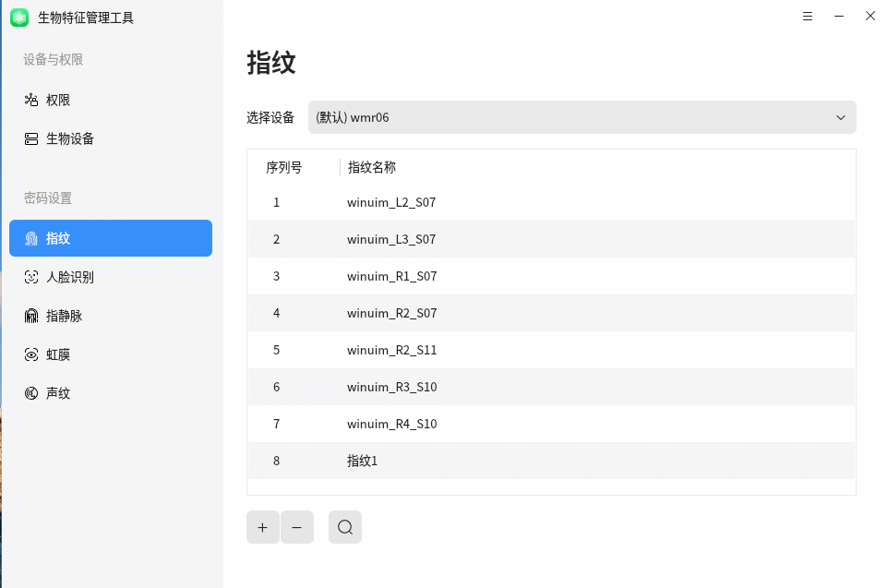Click serial number 8 cell

(276, 461)
